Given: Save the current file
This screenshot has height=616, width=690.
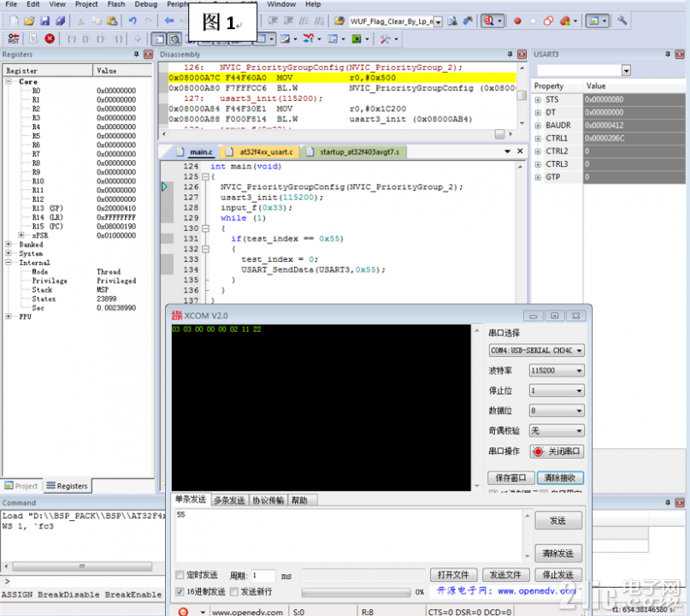Looking at the screenshot, I should 44,21.
